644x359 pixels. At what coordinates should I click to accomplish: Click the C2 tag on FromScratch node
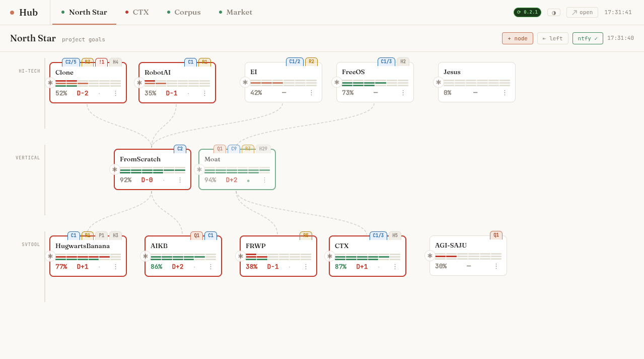click(180, 149)
